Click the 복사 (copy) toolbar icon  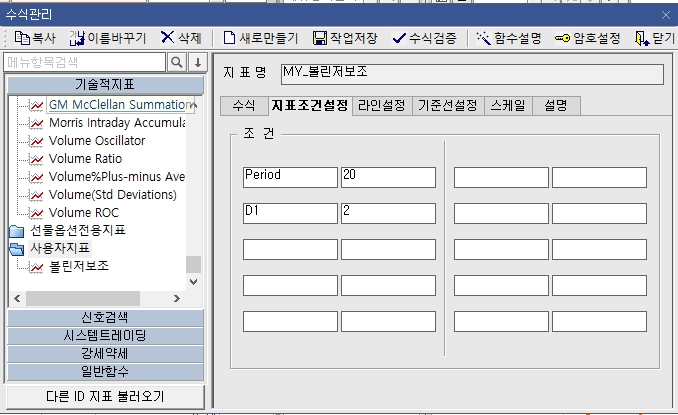pos(22,38)
